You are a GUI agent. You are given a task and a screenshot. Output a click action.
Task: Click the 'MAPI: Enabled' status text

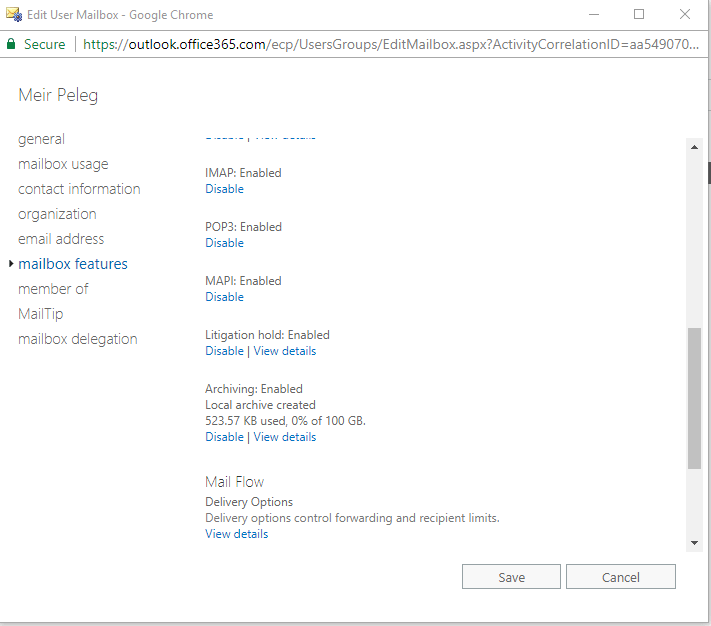(243, 281)
